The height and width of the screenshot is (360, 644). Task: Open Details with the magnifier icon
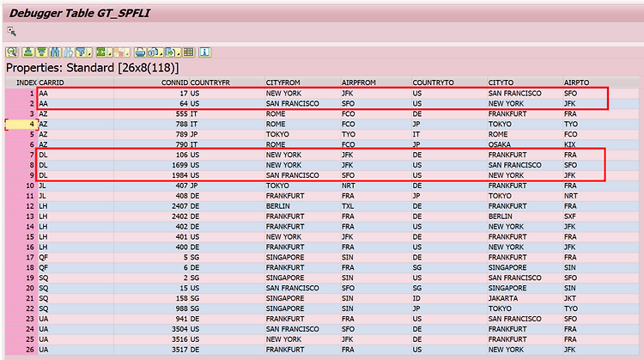click(12, 52)
